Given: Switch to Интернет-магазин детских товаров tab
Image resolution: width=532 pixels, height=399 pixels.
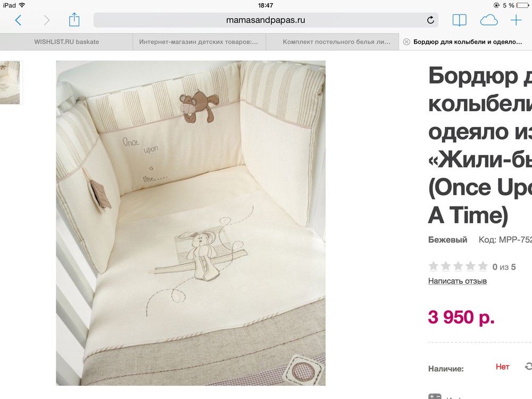Looking at the screenshot, I should [198, 41].
